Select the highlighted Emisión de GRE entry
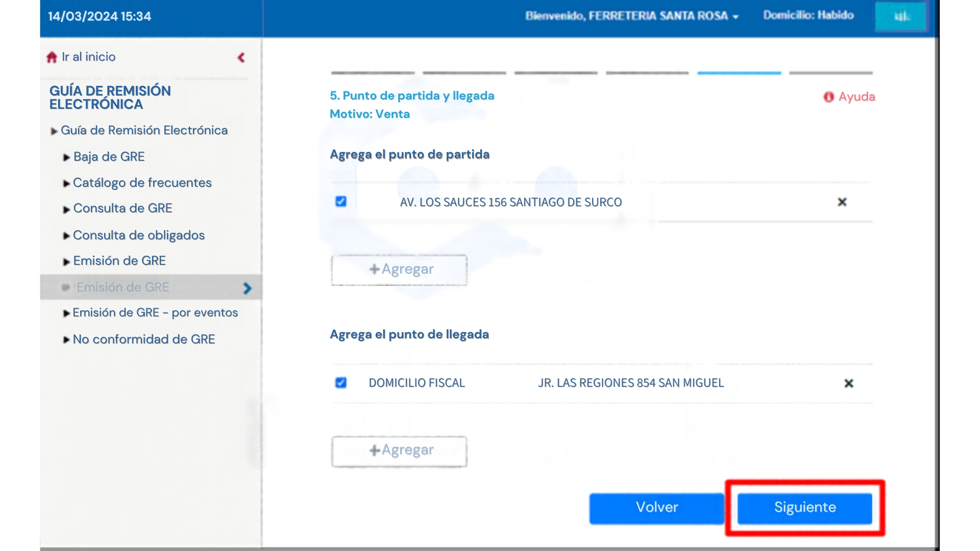980x551 pixels. (x=151, y=287)
